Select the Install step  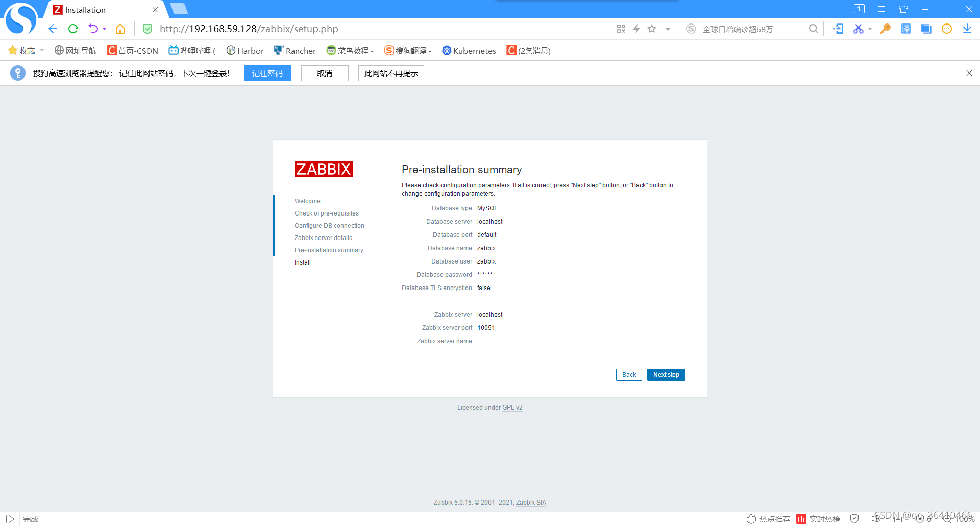pyautogui.click(x=303, y=262)
